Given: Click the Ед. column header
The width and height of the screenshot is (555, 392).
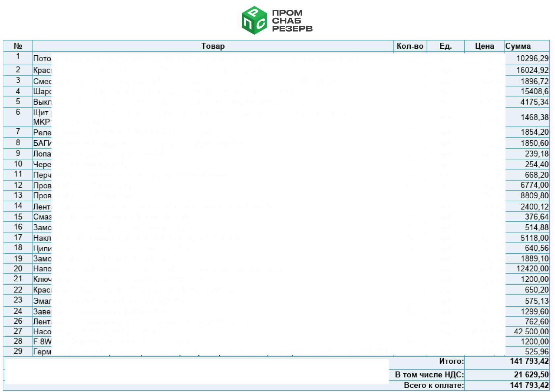Looking at the screenshot, I should point(446,46).
